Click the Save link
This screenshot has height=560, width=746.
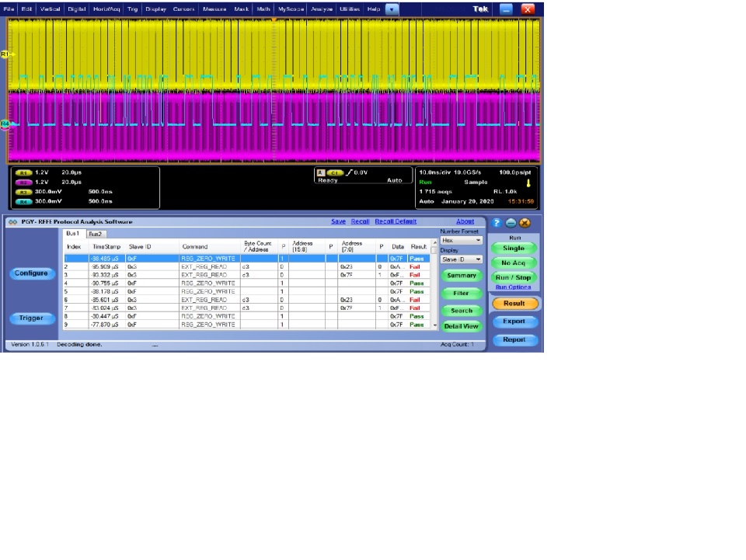click(338, 221)
